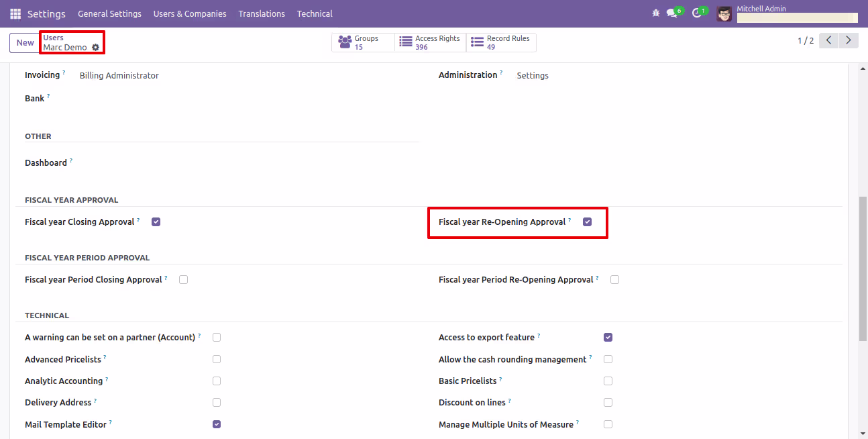Viewport: 868px width, 439px height.
Task: Click the Users breadcrumb link
Action: pyautogui.click(x=53, y=38)
